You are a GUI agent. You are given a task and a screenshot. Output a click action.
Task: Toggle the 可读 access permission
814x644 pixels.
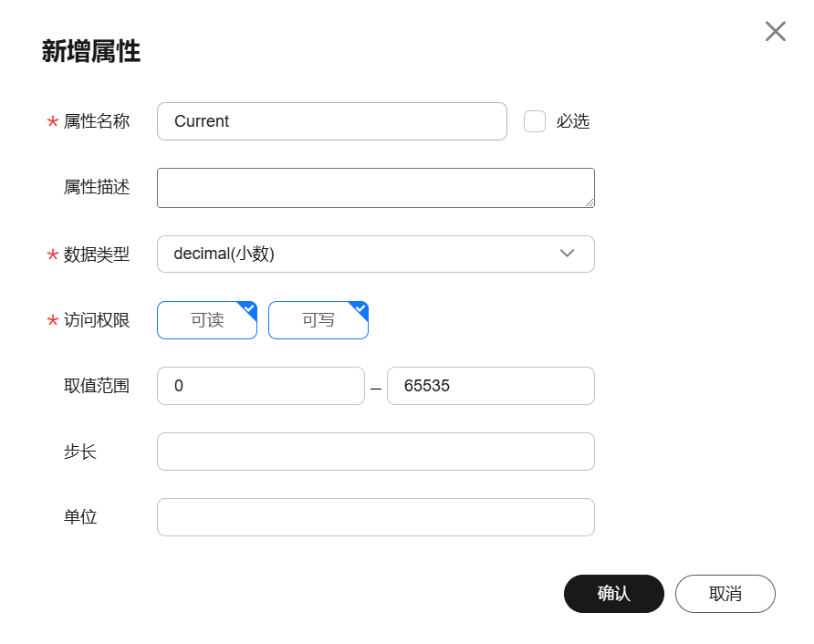[207, 320]
